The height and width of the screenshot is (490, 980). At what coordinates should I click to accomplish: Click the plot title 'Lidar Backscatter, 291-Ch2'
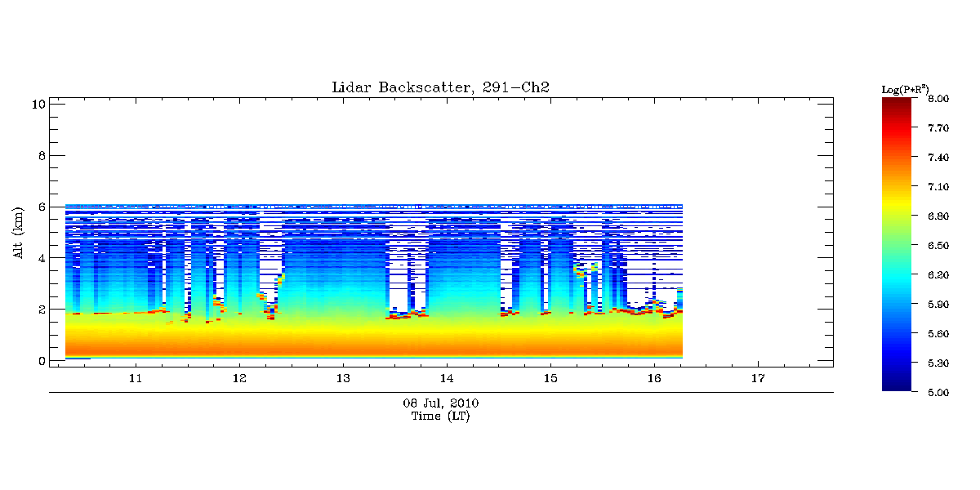pos(441,87)
